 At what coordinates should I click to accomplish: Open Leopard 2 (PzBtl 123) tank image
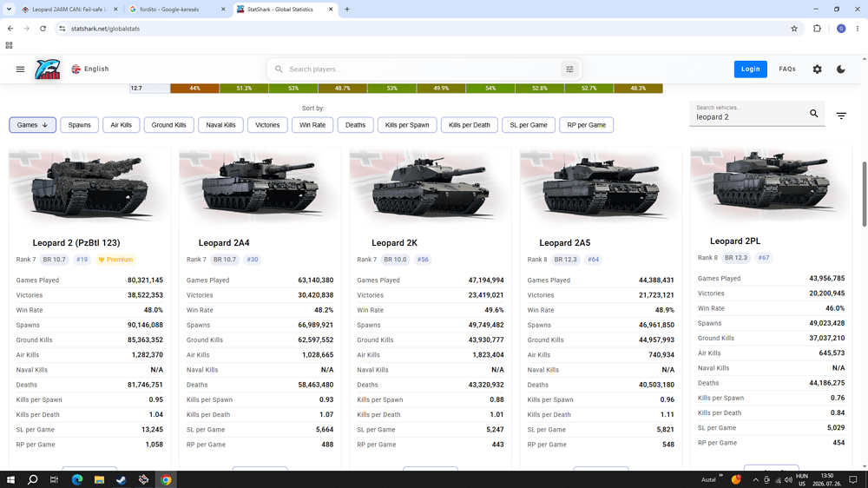click(x=89, y=186)
